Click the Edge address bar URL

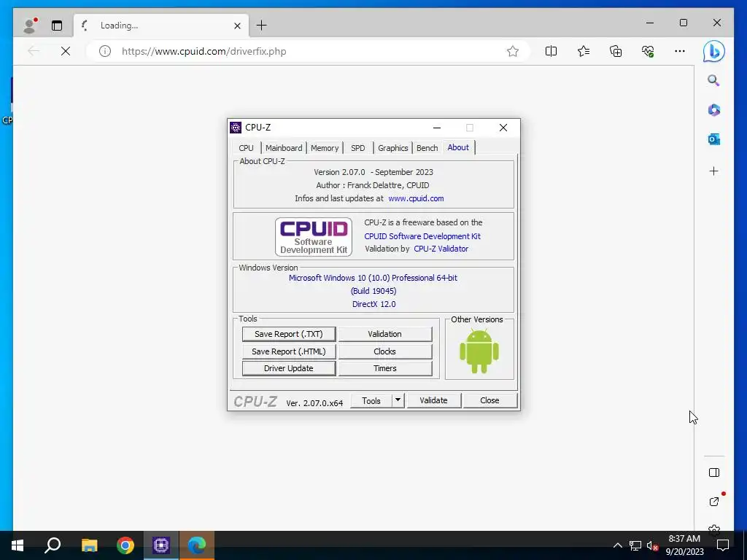204,52
